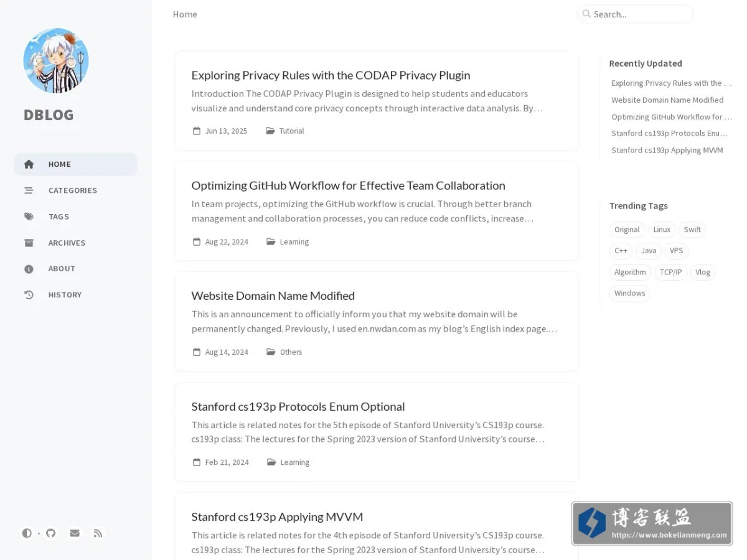This screenshot has width=747, height=560.
Task: Focus the Search input field
Action: [x=635, y=14]
